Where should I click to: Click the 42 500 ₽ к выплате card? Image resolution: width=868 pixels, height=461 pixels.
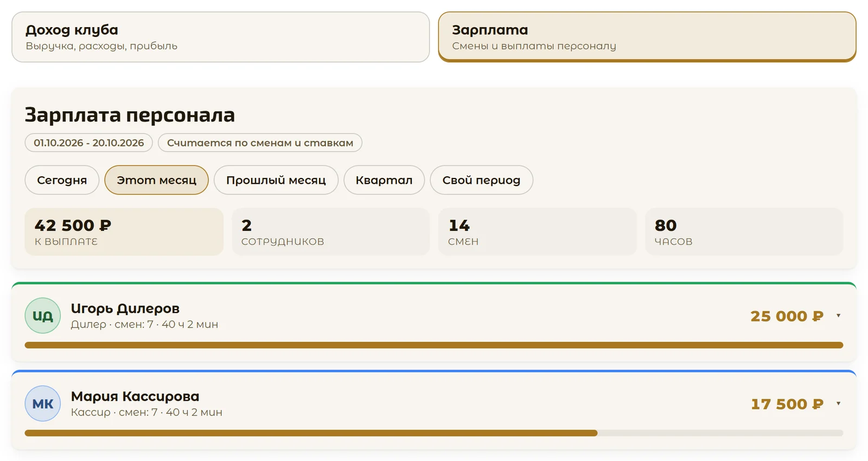coord(124,232)
